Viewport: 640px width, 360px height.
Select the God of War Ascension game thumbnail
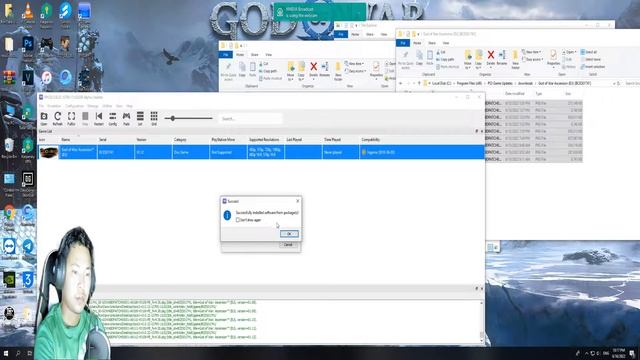pos(48,152)
